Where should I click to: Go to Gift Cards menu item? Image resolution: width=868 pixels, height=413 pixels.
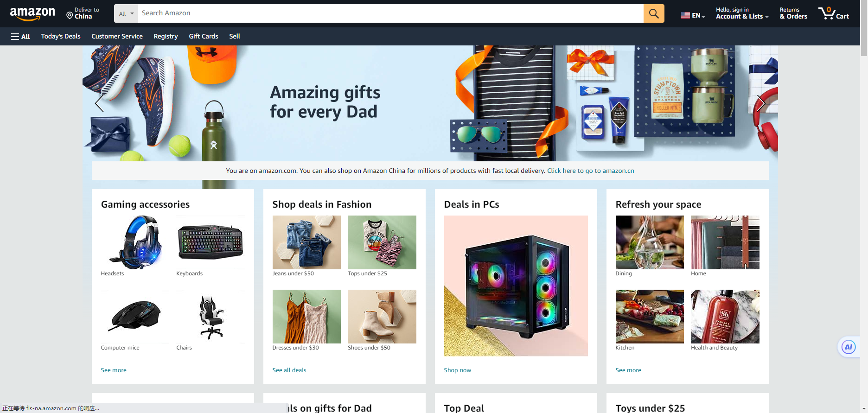coord(204,36)
